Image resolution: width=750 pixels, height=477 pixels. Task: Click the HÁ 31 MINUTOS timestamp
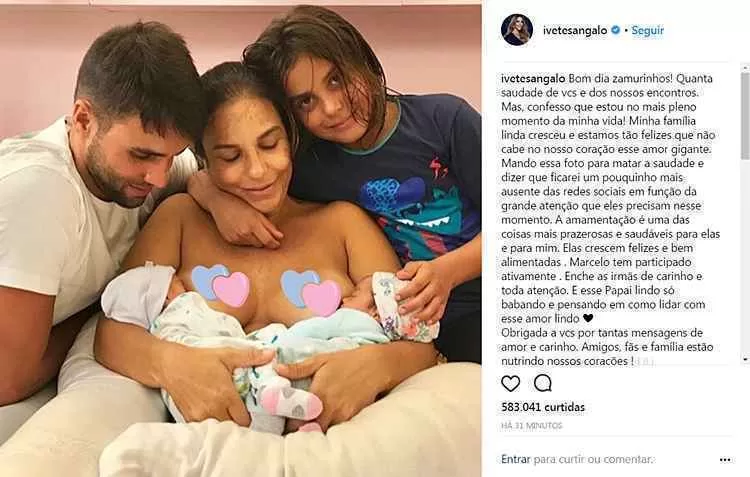pos(531,425)
